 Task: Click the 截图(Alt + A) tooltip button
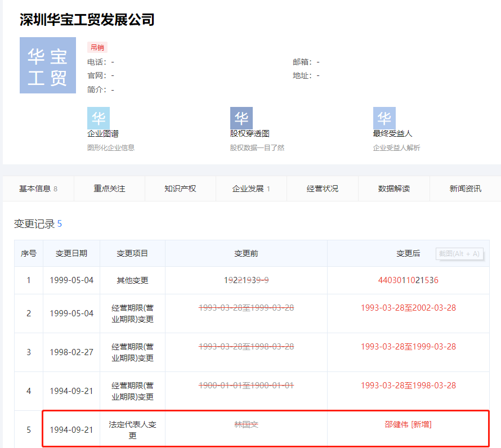tap(459, 254)
